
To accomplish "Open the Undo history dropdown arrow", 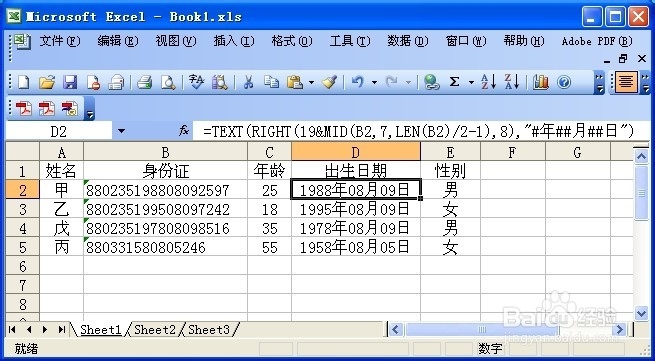I will point(374,82).
